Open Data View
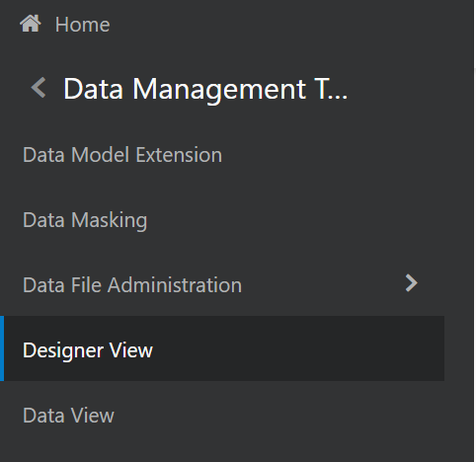Screen dimensions: 476x462 click(68, 416)
